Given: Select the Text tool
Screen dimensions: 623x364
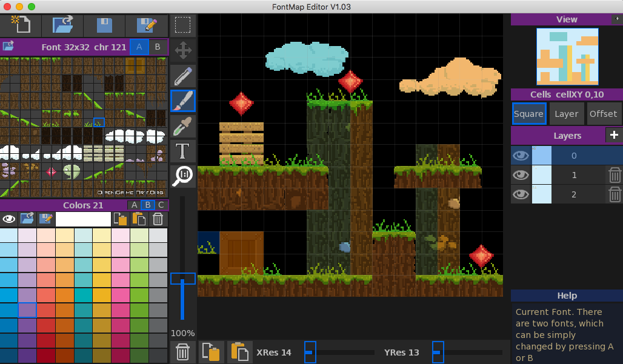Looking at the screenshot, I should (x=182, y=151).
